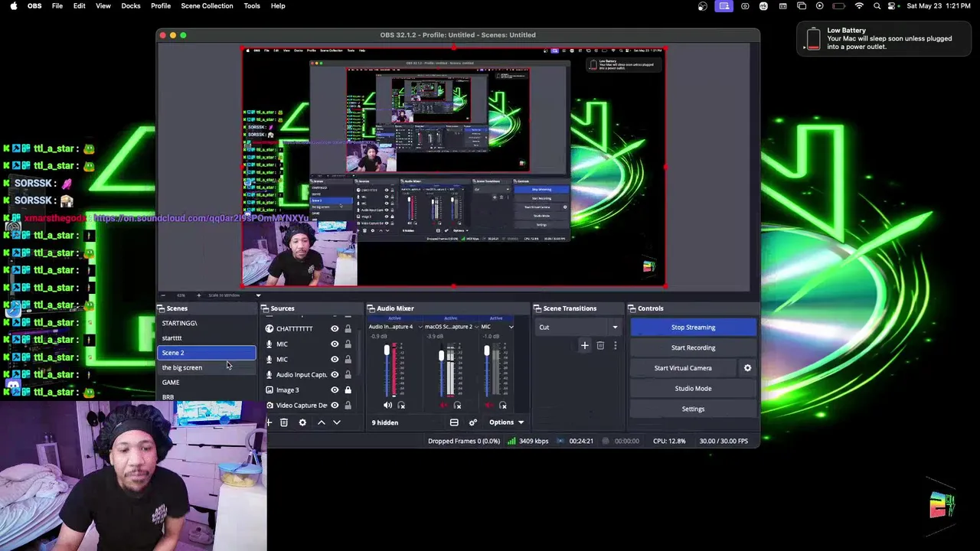Image resolution: width=980 pixels, height=551 pixels.
Task: Open advanced audio properties gears icon
Action: pyautogui.click(x=472, y=422)
